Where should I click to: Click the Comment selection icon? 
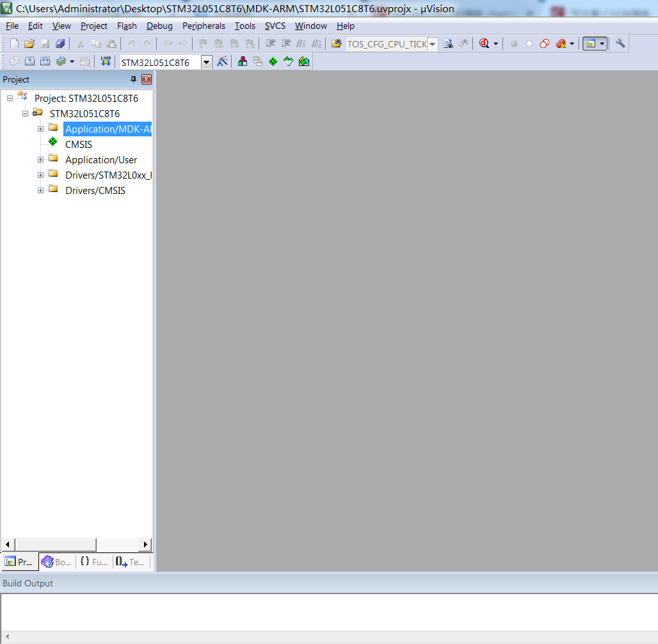click(301, 44)
